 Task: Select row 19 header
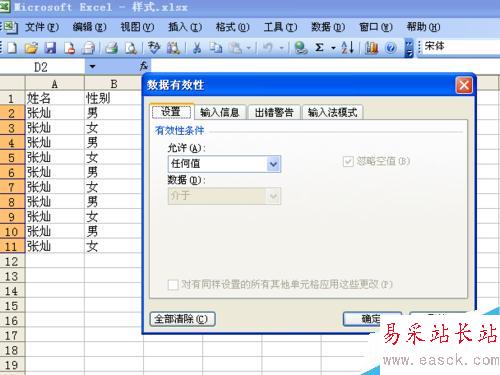pos(12,365)
